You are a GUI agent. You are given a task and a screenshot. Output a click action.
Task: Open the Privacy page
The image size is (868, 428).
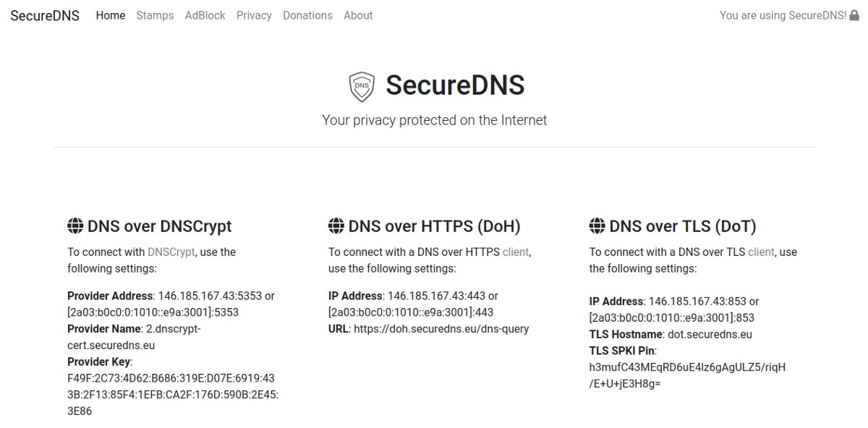pos(254,15)
